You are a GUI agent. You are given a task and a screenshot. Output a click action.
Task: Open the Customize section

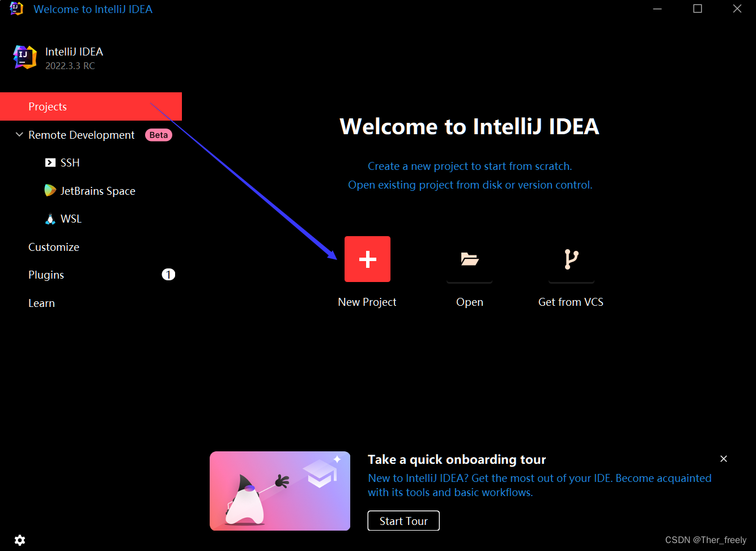tap(54, 247)
